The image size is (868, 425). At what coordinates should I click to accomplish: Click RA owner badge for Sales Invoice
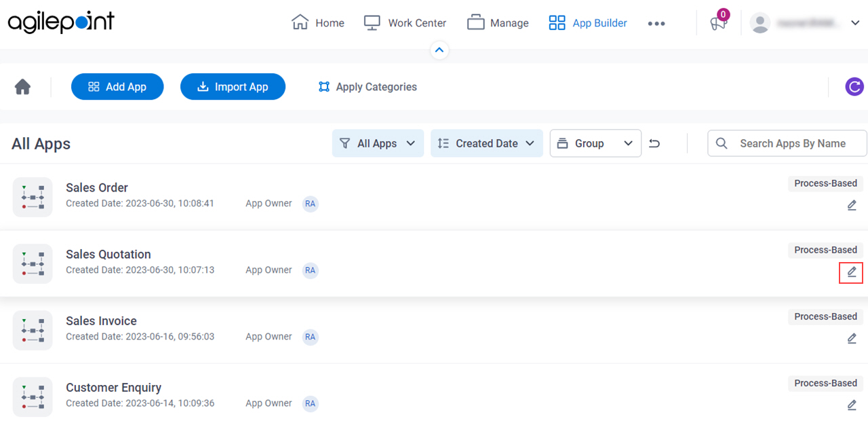coord(310,337)
